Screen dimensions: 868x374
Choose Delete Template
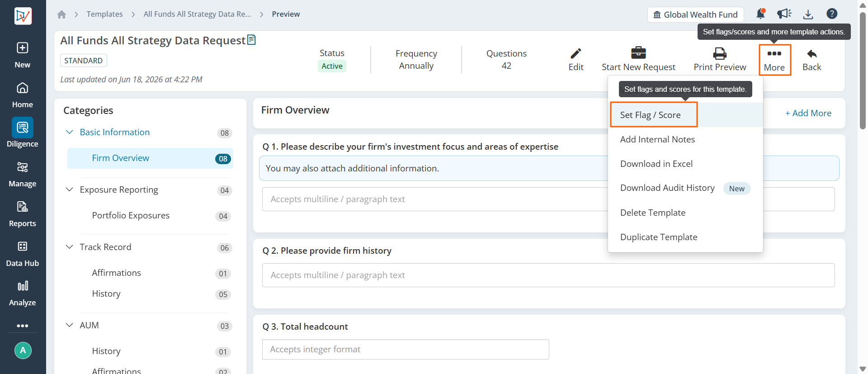[x=685, y=213]
